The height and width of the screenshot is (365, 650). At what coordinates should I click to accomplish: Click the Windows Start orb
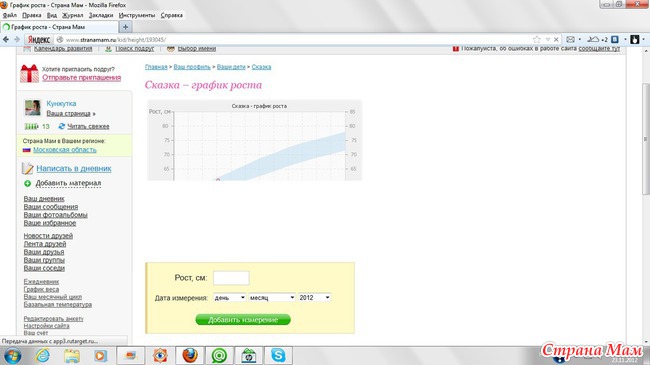tap(12, 356)
